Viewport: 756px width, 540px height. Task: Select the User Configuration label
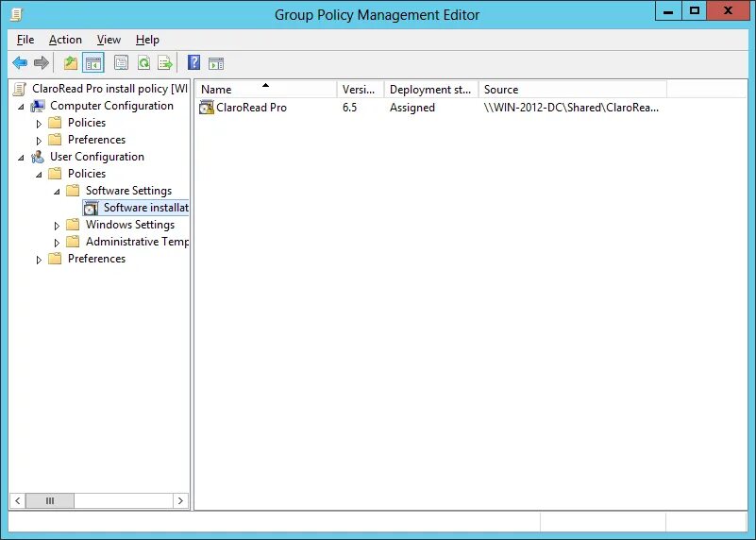tap(97, 157)
